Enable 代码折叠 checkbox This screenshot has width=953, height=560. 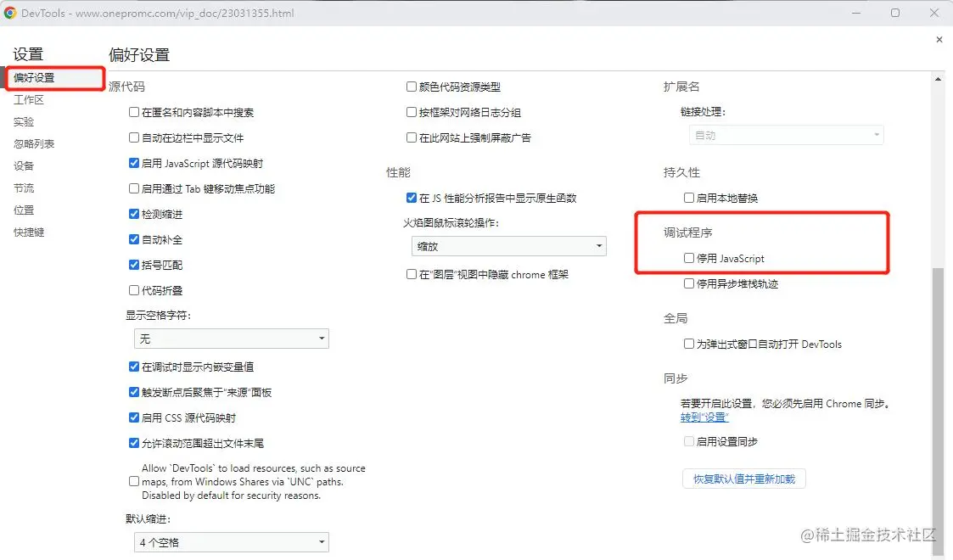pos(134,290)
